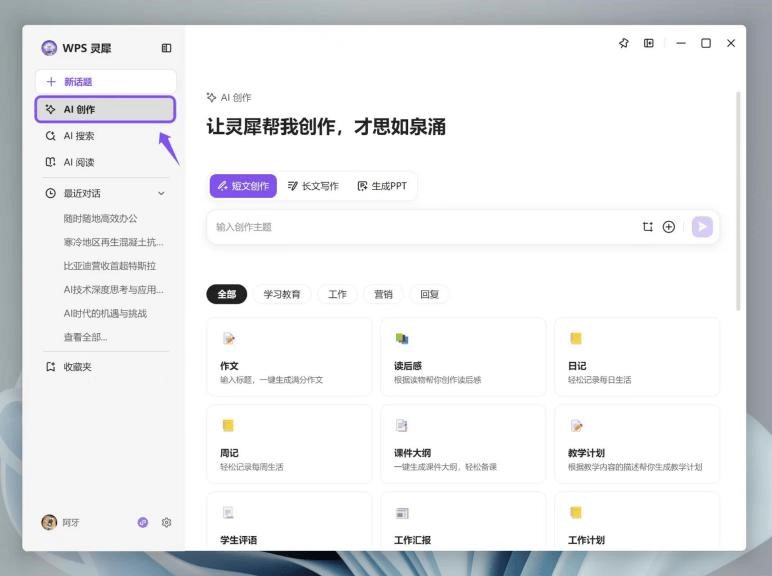Open the 日记 template card
Viewport: 772px width, 576px height.
pos(637,357)
